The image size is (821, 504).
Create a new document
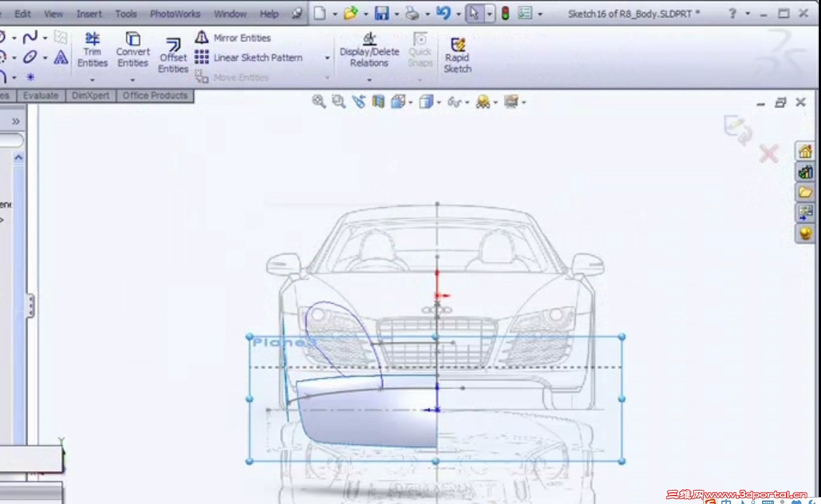coord(319,13)
